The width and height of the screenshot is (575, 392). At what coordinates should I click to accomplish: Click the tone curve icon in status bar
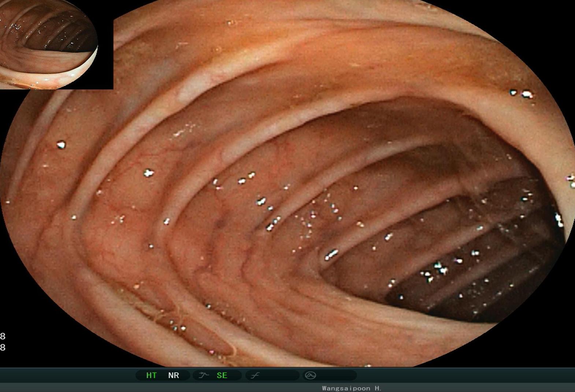(x=255, y=375)
